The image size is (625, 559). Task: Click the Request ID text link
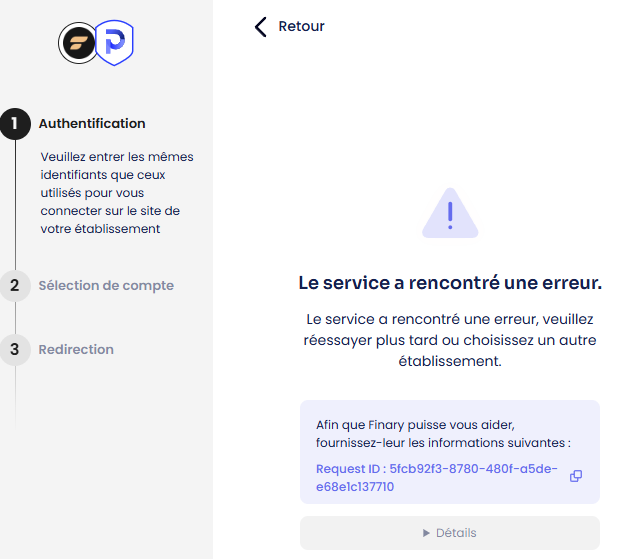pyautogui.click(x=437, y=478)
